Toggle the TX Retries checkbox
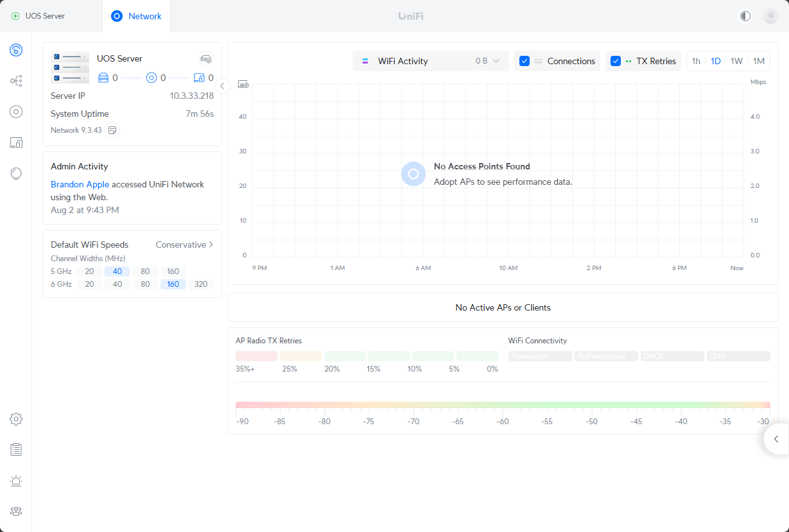The image size is (789, 532). (616, 61)
